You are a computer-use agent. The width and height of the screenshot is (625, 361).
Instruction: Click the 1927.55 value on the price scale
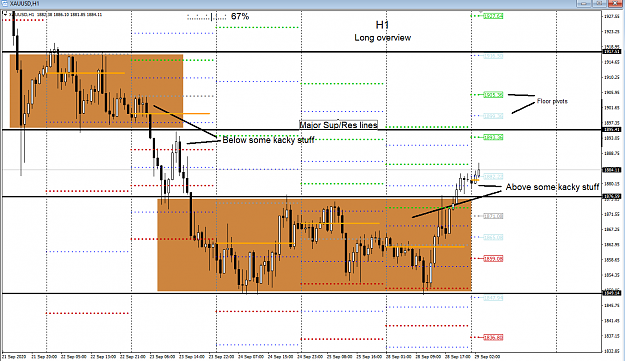(612, 16)
